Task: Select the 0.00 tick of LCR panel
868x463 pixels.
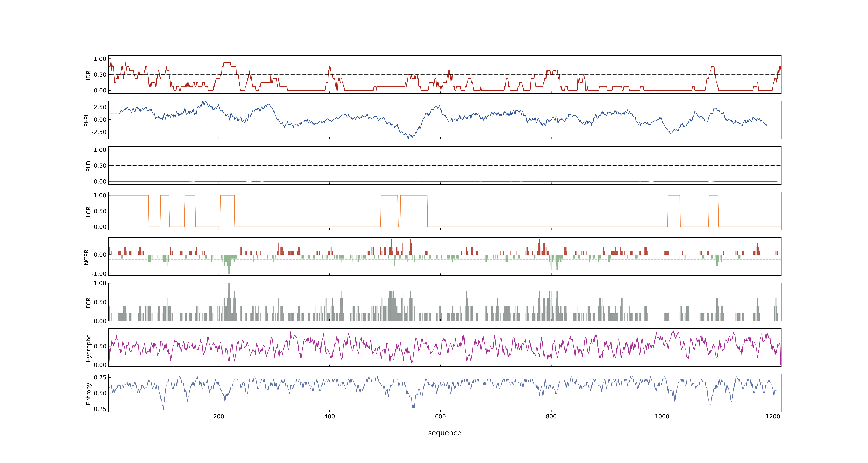Action: [x=100, y=227]
